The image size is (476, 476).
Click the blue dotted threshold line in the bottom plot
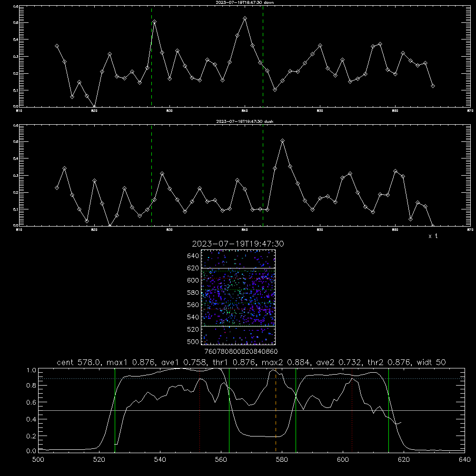(x=251, y=378)
